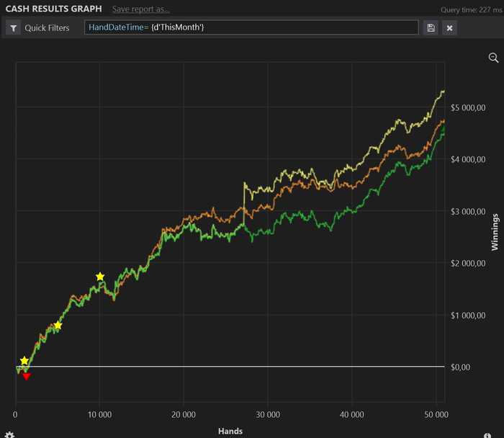504x438 pixels.
Task: Click the 'Winnings' vertical axis label
Action: [495, 231]
